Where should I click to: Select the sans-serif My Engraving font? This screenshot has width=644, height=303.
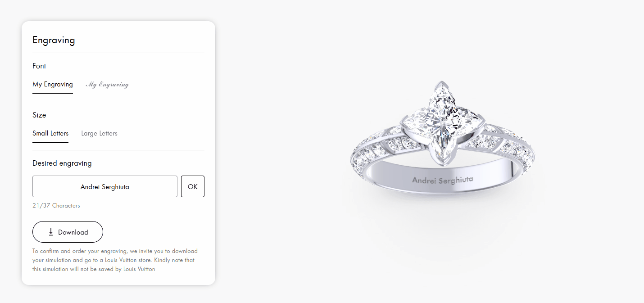[53, 84]
